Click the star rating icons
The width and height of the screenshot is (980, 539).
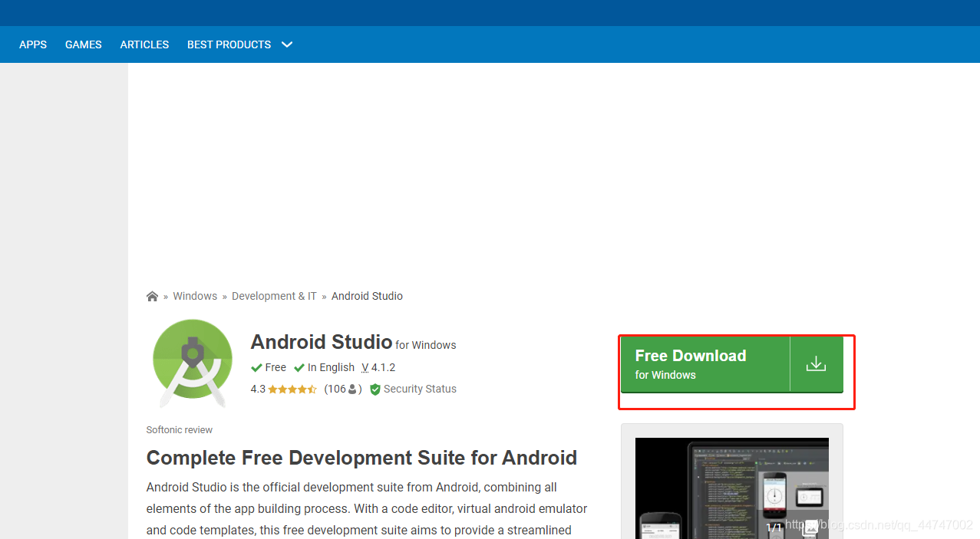click(292, 389)
